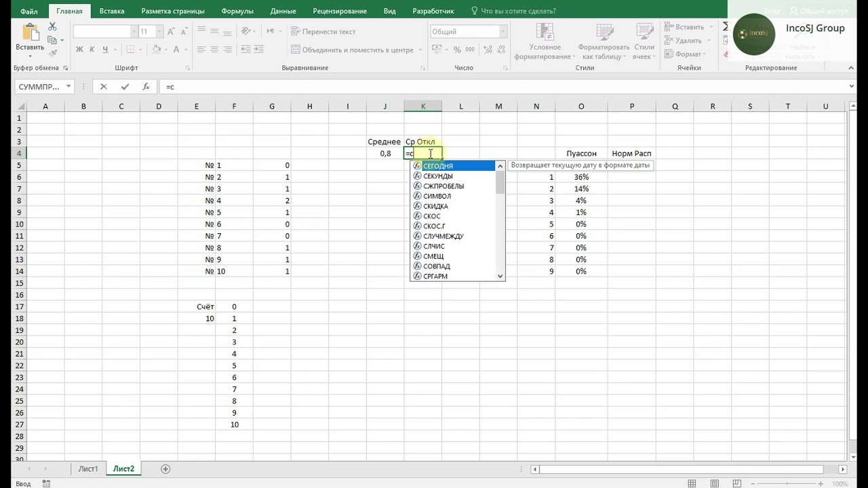Switch to the Формулы tab
This screenshot has width=868, height=488.
click(x=237, y=12)
